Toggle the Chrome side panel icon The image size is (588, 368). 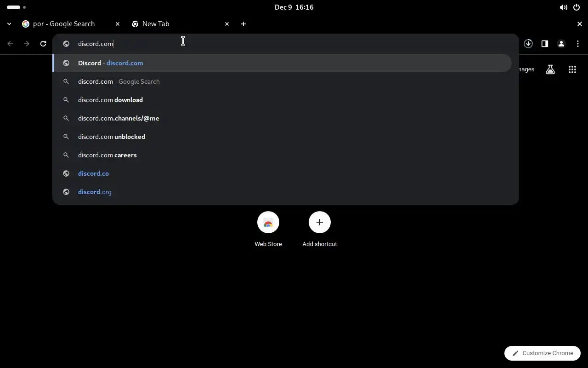pyautogui.click(x=545, y=44)
